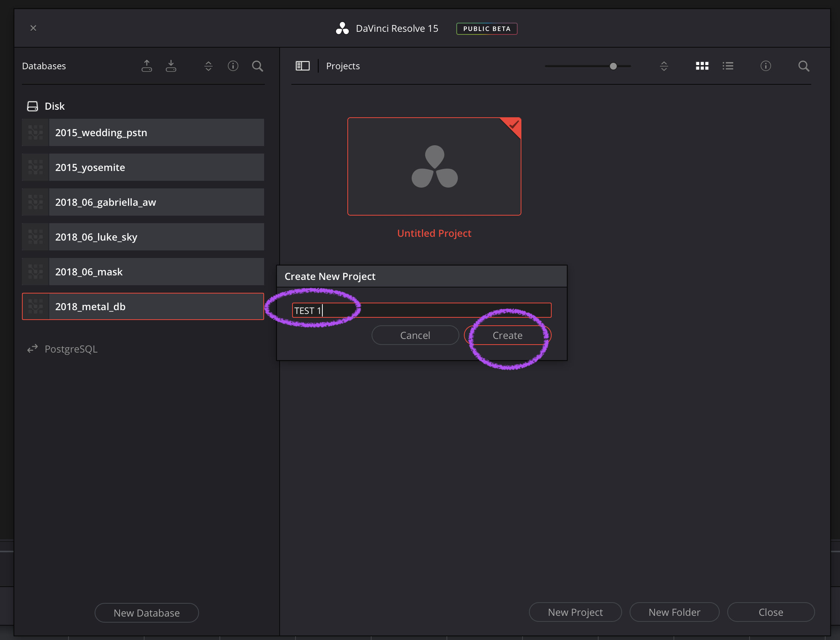Image resolution: width=840 pixels, height=640 pixels.
Task: Open the Databases sort order control
Action: pyautogui.click(x=208, y=66)
